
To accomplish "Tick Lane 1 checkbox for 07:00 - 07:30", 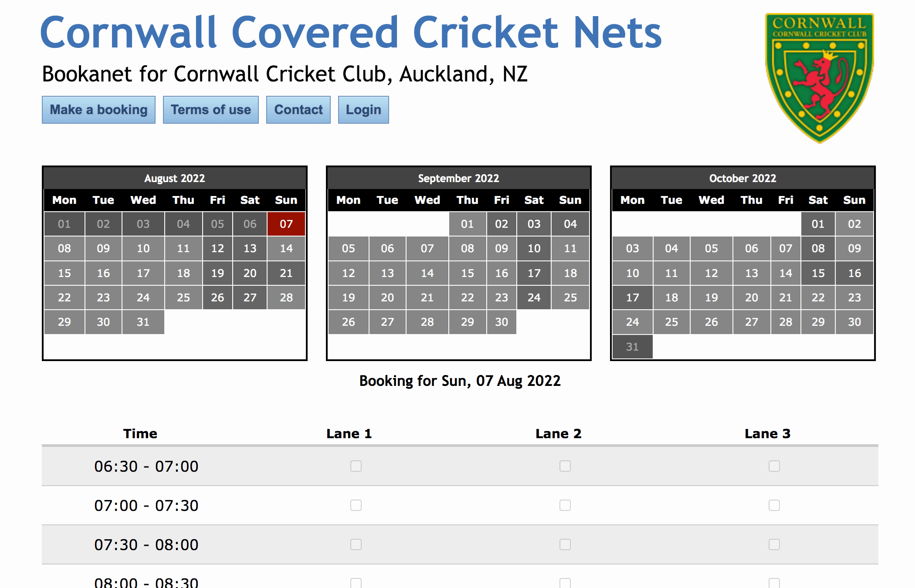I will [356, 505].
